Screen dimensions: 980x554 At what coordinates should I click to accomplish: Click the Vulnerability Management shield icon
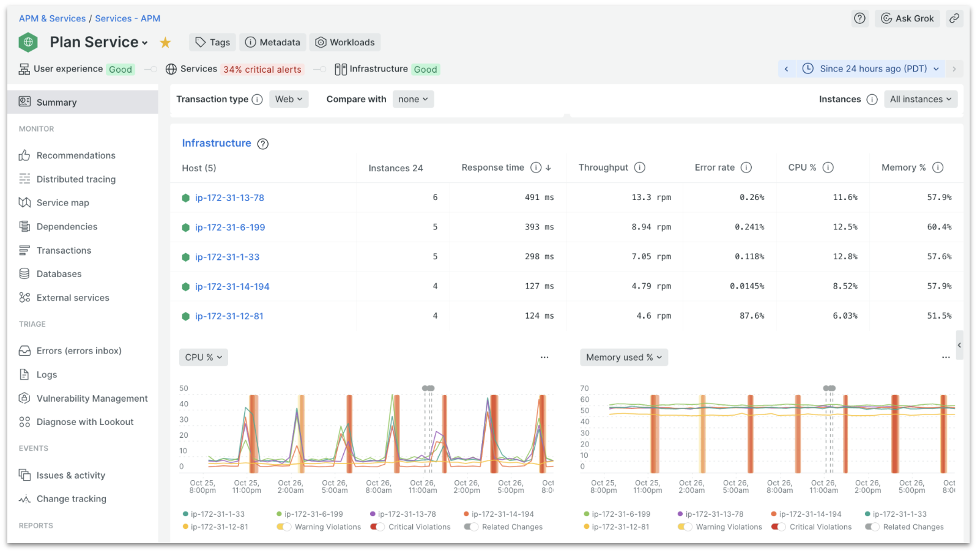click(x=24, y=398)
